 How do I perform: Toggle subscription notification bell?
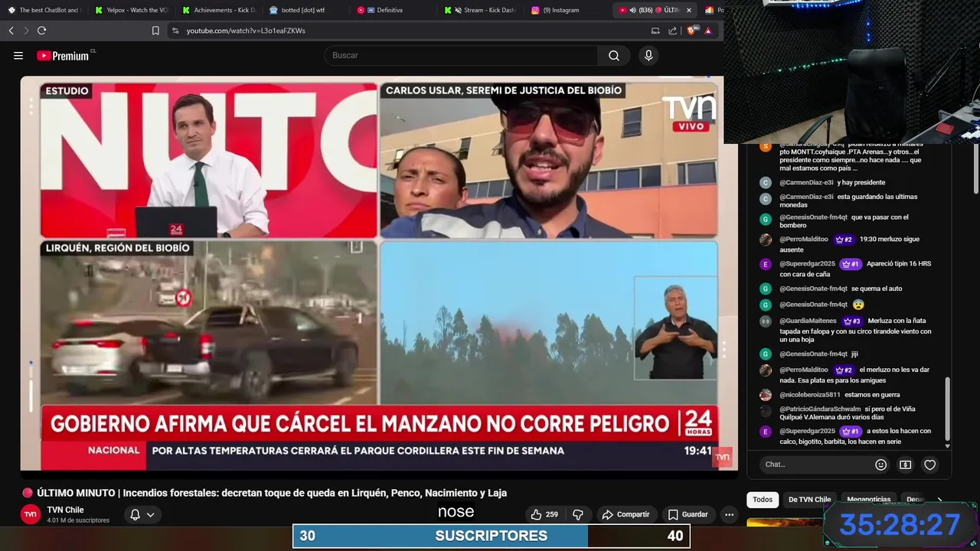click(x=135, y=514)
